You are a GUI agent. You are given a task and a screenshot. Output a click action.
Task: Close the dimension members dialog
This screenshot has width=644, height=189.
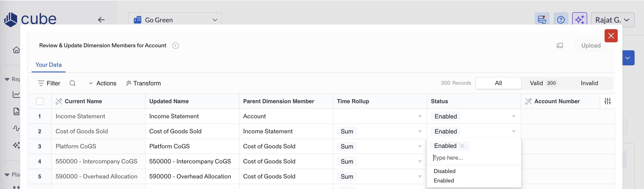pyautogui.click(x=611, y=36)
